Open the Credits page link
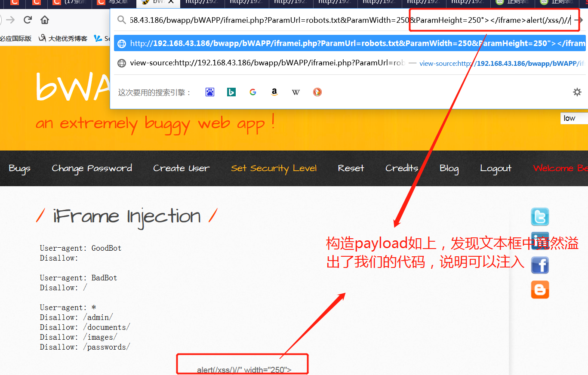This screenshot has height=375, width=588. pos(401,168)
